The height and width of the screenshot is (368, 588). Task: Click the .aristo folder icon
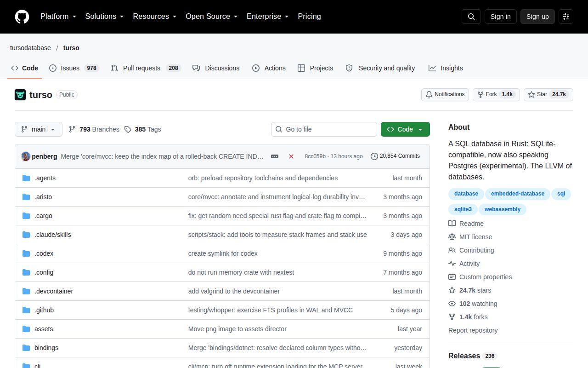26,197
